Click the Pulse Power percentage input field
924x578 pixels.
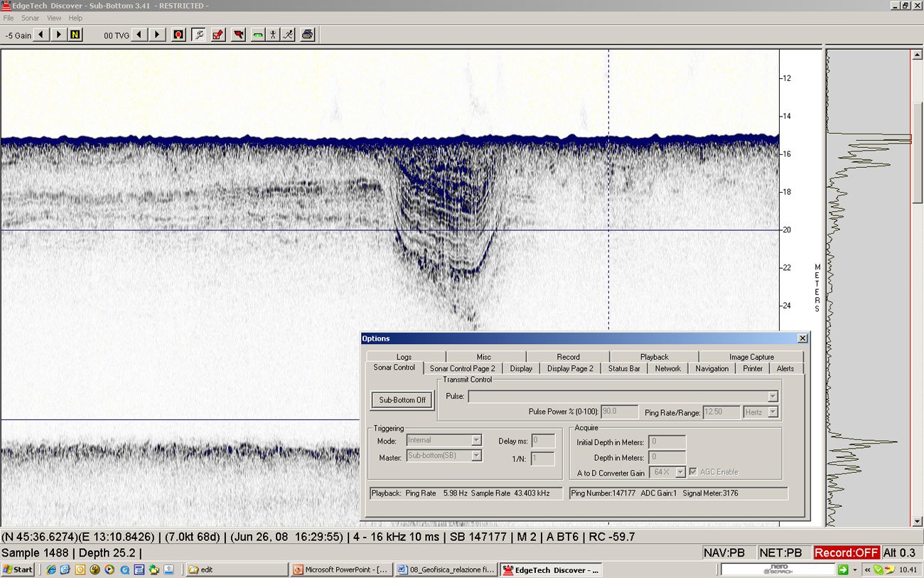pyautogui.click(x=618, y=412)
